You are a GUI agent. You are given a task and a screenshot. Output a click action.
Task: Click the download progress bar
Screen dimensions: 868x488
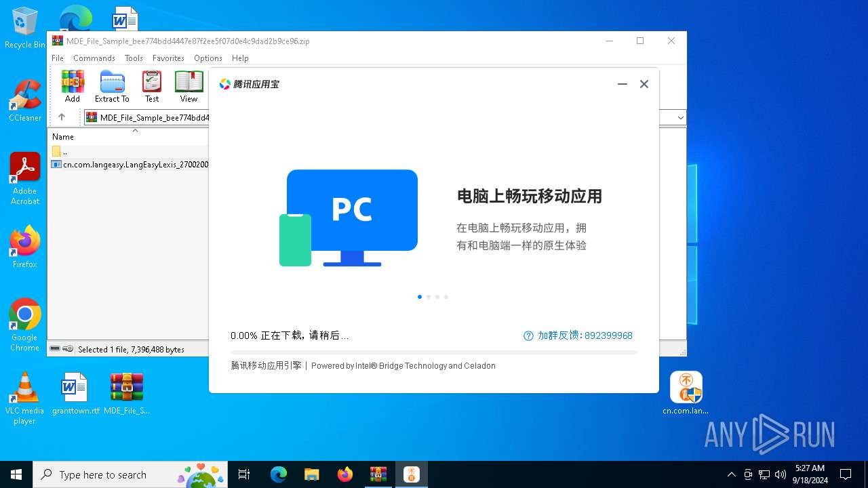point(434,352)
